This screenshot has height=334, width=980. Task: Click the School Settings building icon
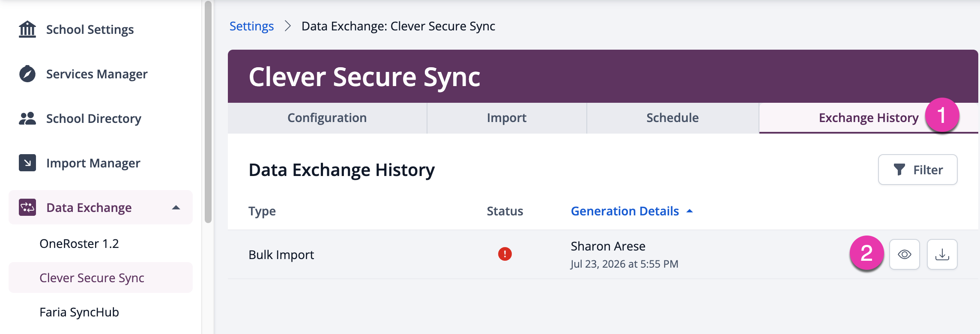27,29
